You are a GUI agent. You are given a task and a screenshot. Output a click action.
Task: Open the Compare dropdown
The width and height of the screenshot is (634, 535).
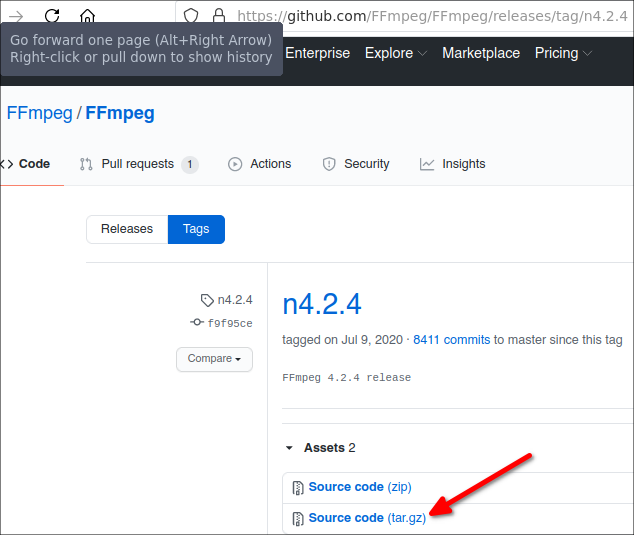[214, 359]
